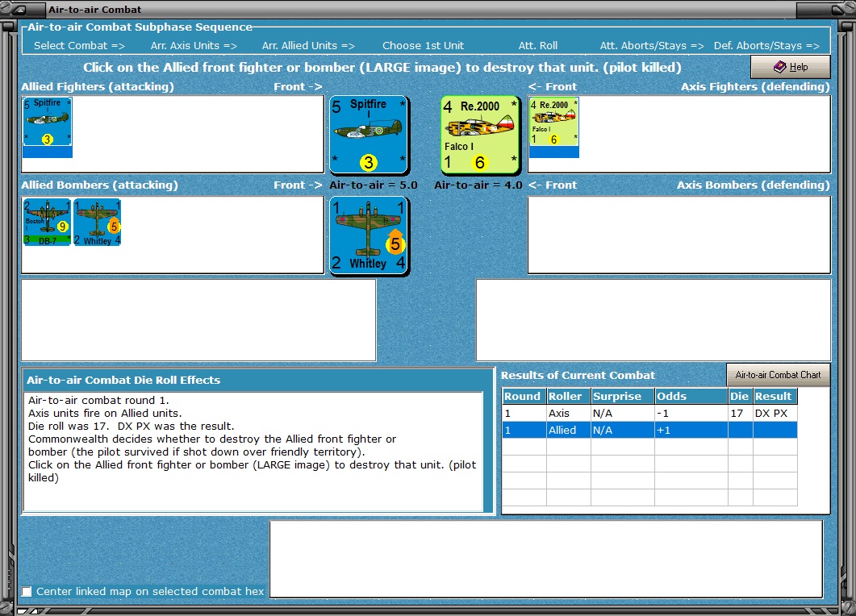Click the large Re.2000 Falco I counter

[480, 135]
